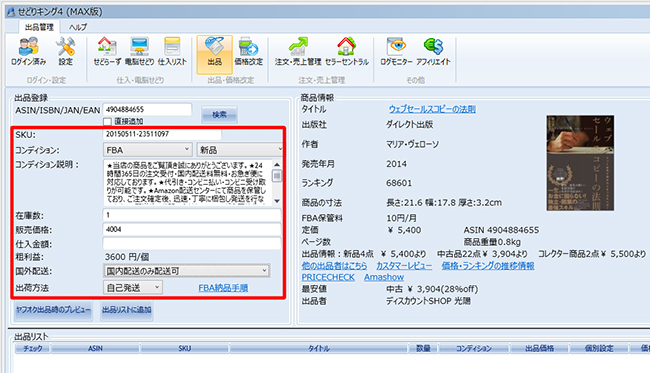The width and height of the screenshot is (650, 373).
Task: Toggle the 直接追加 checkbox
Action: coord(107,121)
